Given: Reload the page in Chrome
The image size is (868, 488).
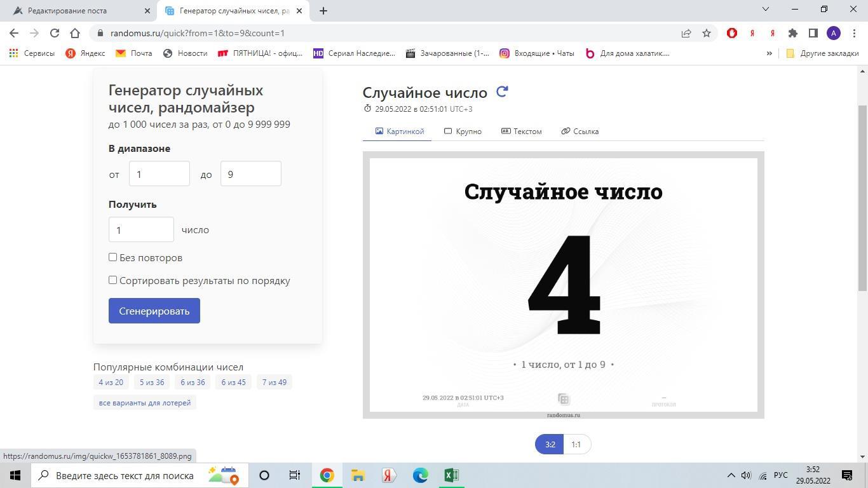Looking at the screenshot, I should (55, 33).
